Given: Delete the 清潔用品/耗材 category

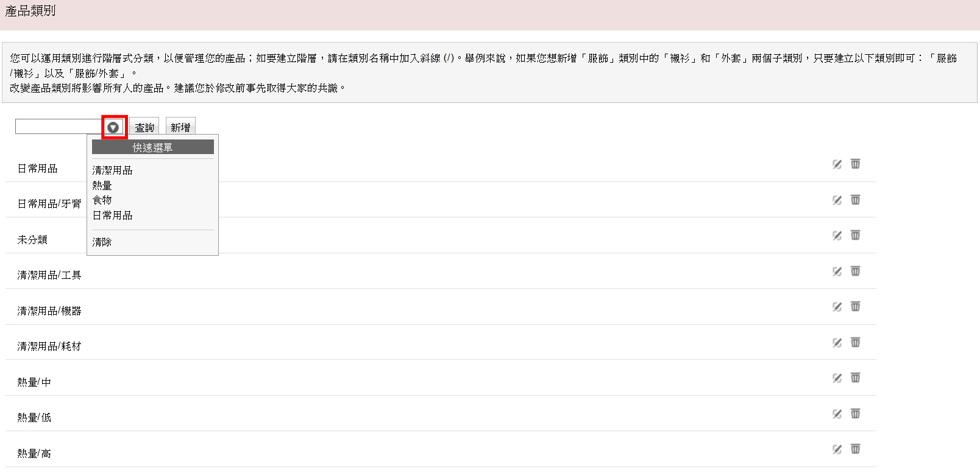Looking at the screenshot, I should (x=855, y=342).
